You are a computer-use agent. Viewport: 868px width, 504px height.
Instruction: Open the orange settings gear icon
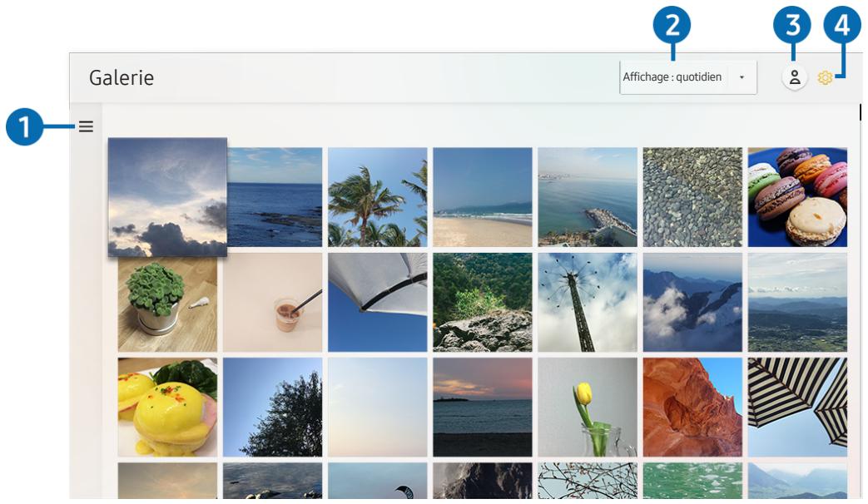pos(825,78)
